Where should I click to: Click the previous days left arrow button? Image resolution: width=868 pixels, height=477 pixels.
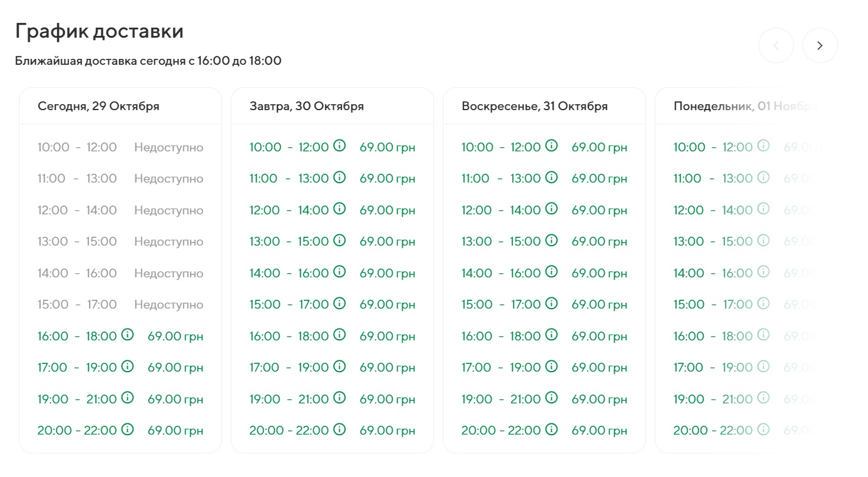(776, 45)
